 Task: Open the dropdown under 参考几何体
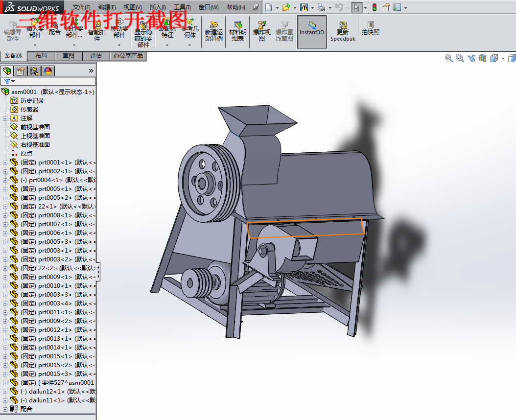[190, 45]
